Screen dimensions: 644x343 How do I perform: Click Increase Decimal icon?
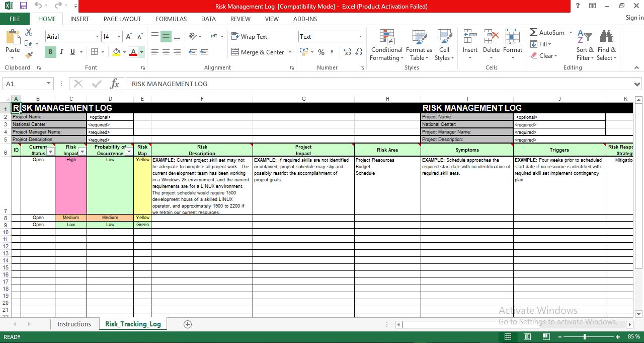tap(347, 52)
